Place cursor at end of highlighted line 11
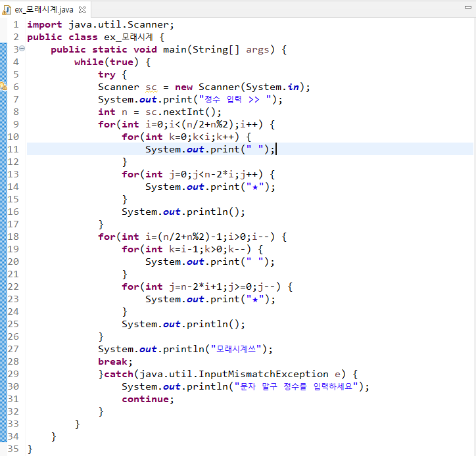Image resolution: width=476 pixels, height=456 pixels. (x=276, y=149)
